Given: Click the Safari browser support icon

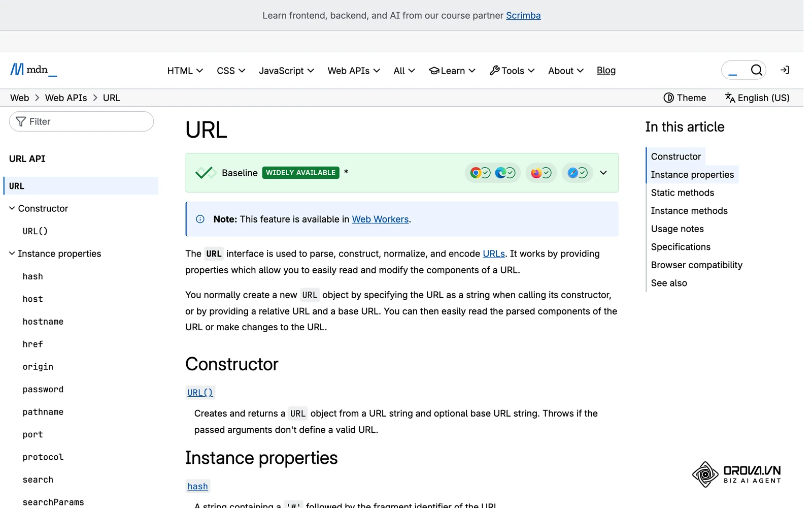Looking at the screenshot, I should click(573, 173).
